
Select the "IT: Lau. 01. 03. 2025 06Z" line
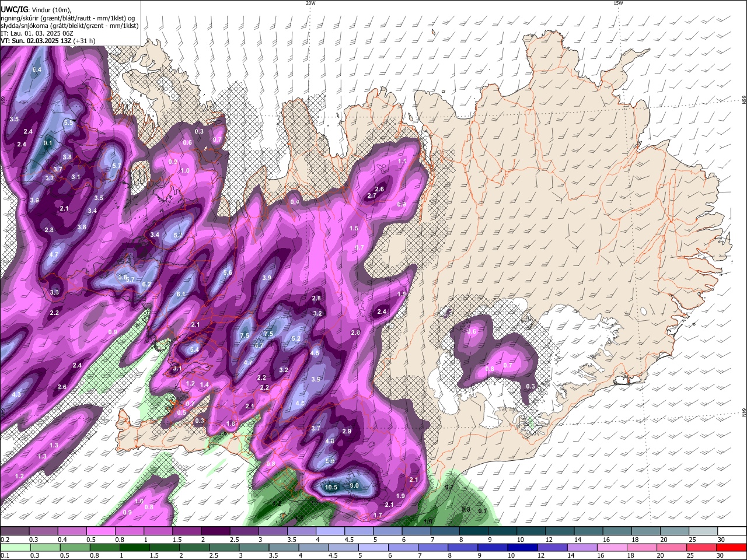point(37,33)
